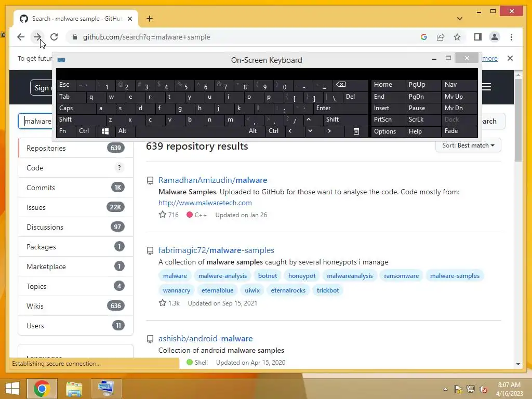Select the Discussions filter
The width and height of the screenshot is (532, 399).
76,227
